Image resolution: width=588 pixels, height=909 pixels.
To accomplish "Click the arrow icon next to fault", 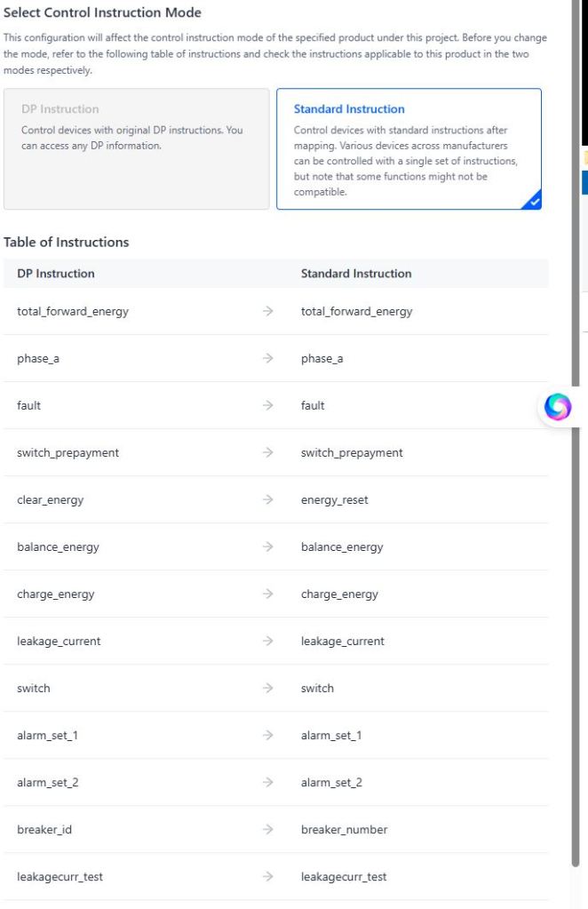I will tap(268, 406).
